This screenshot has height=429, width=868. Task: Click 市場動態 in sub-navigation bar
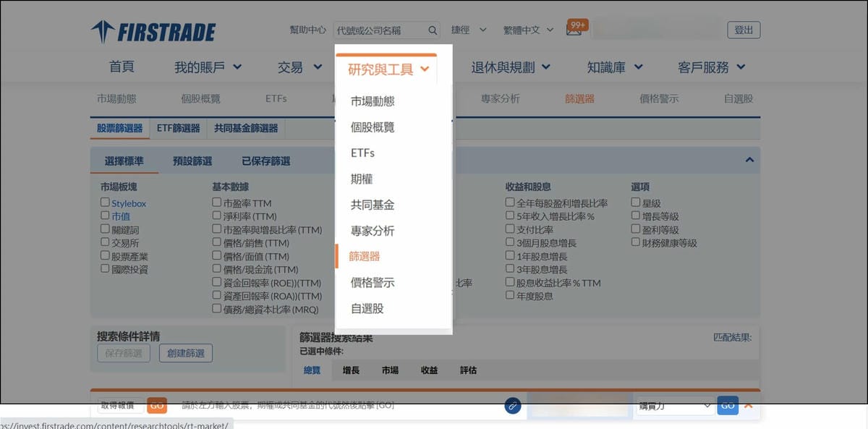point(116,98)
